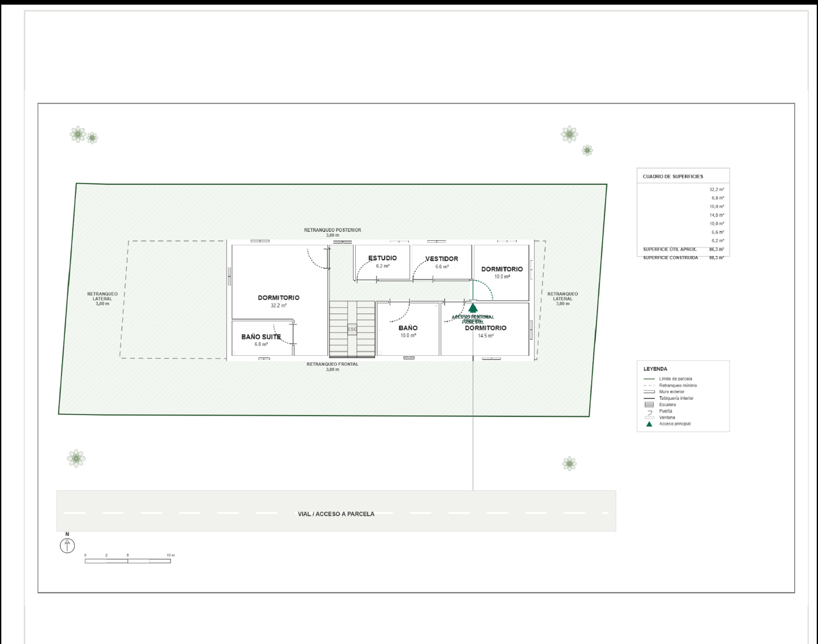This screenshot has width=818, height=644.
Task: Click the green main access triangle on the plan
Action: [x=473, y=307]
